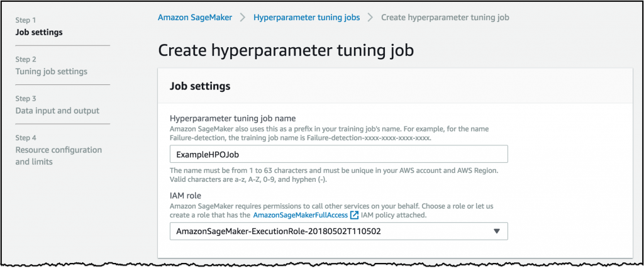Click the name length validation hint text
This screenshot has height=268, width=644.
[x=335, y=175]
